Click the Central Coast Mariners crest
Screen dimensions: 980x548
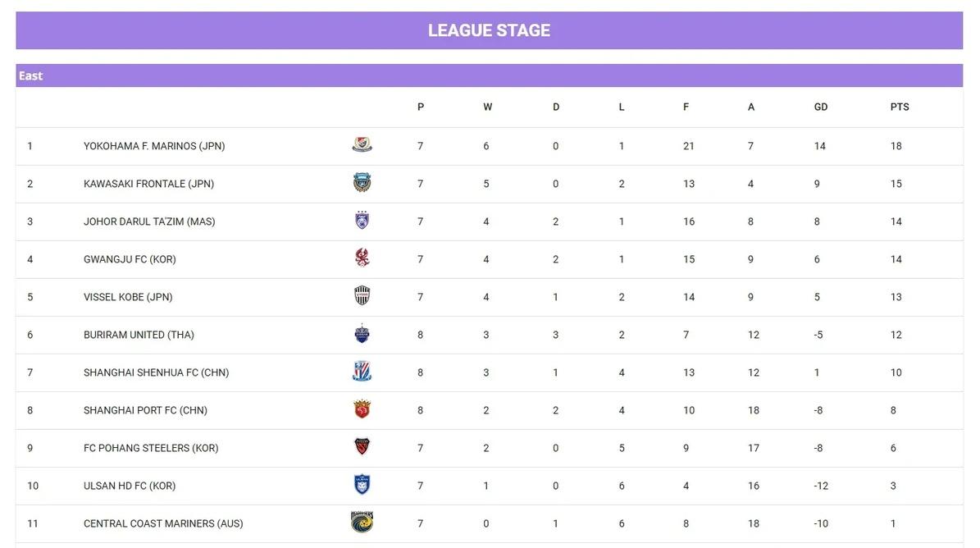[x=362, y=522]
